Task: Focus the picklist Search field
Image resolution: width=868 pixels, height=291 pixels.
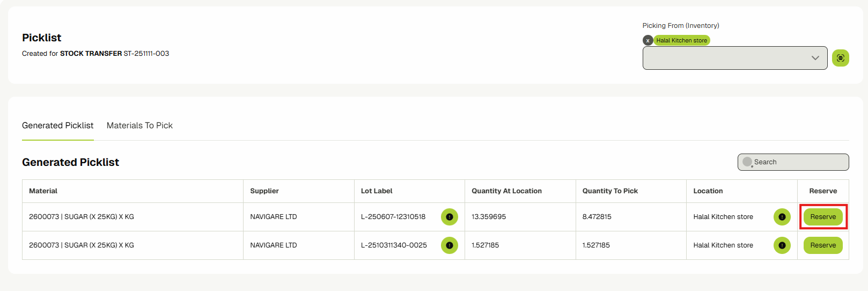Action: tap(798, 162)
